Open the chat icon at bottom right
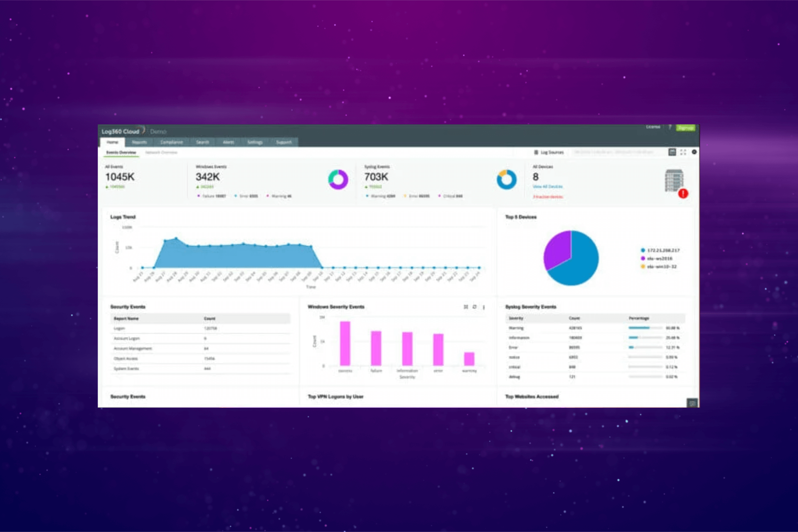Screen dimensions: 798x532 [692, 403]
